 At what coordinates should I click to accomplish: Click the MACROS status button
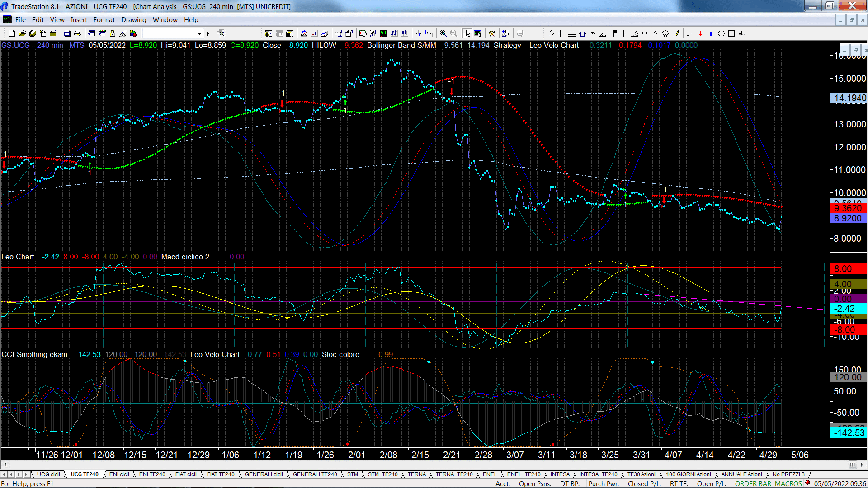point(788,484)
